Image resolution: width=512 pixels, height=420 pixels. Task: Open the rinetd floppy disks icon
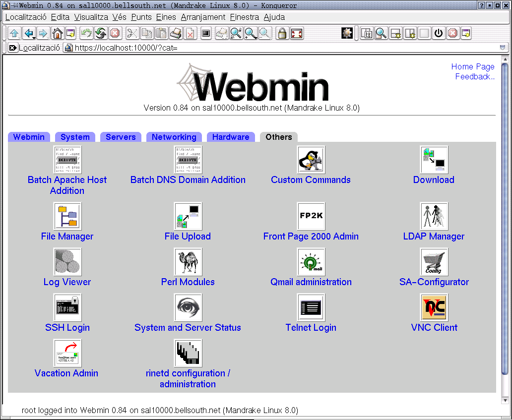188,353
